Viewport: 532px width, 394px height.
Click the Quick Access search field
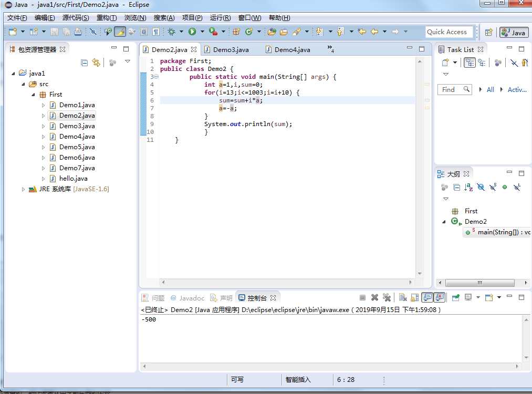[x=449, y=32]
